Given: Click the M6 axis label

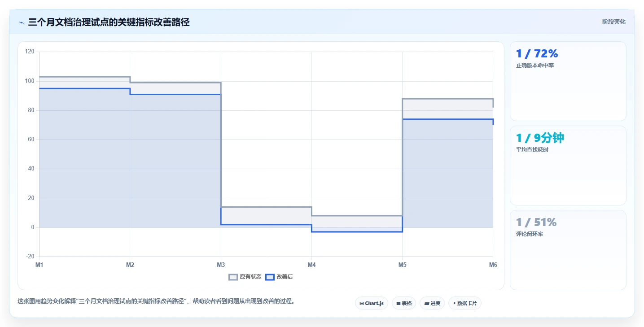Looking at the screenshot, I should point(493,265).
